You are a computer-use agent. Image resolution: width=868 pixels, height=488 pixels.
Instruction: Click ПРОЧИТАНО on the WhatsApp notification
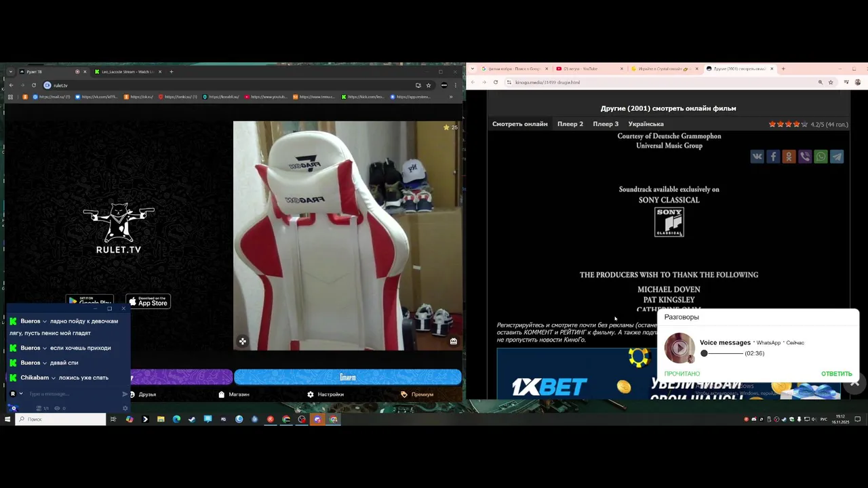pos(682,374)
